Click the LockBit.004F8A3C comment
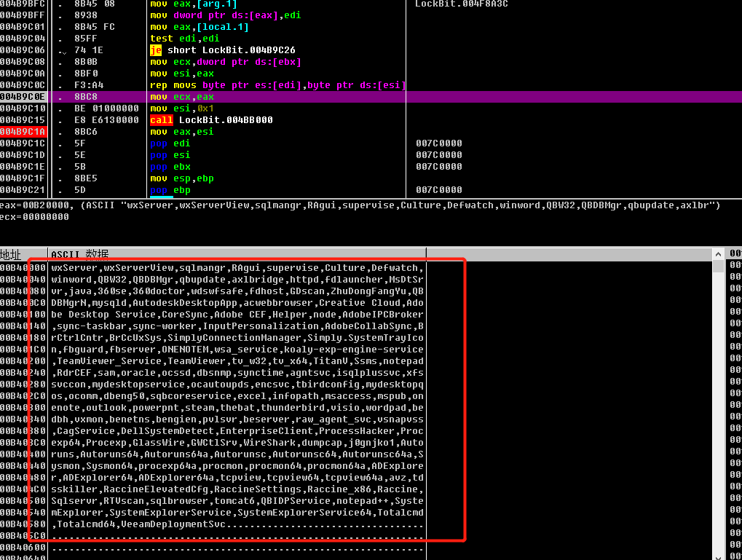 [x=462, y=4]
